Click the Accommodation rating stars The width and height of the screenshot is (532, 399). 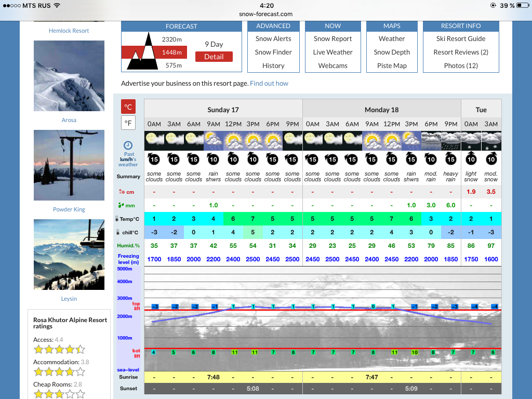pos(59,372)
